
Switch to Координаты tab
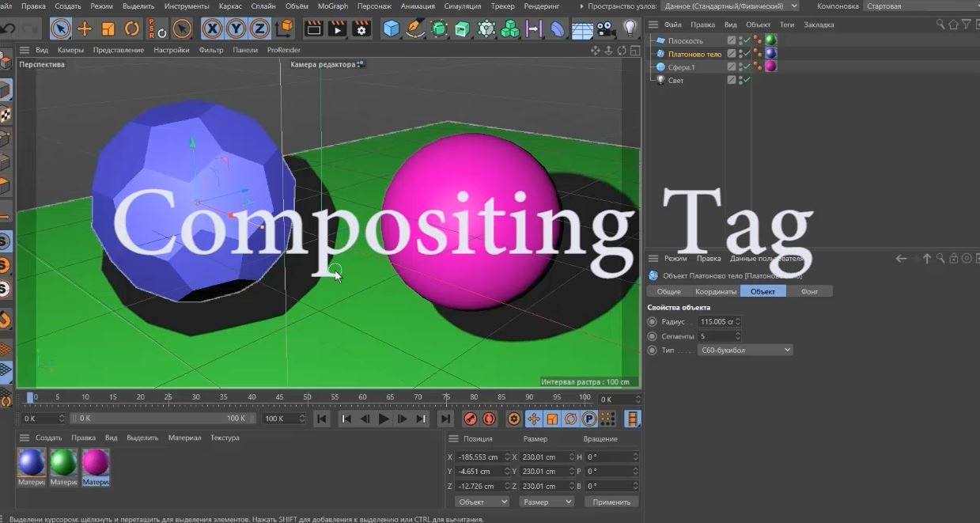pos(715,291)
